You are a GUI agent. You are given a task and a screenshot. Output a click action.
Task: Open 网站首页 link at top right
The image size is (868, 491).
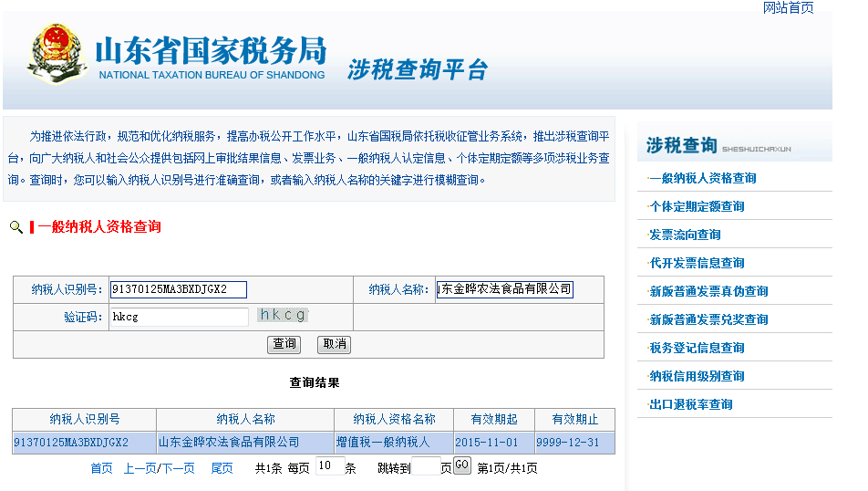[x=788, y=8]
